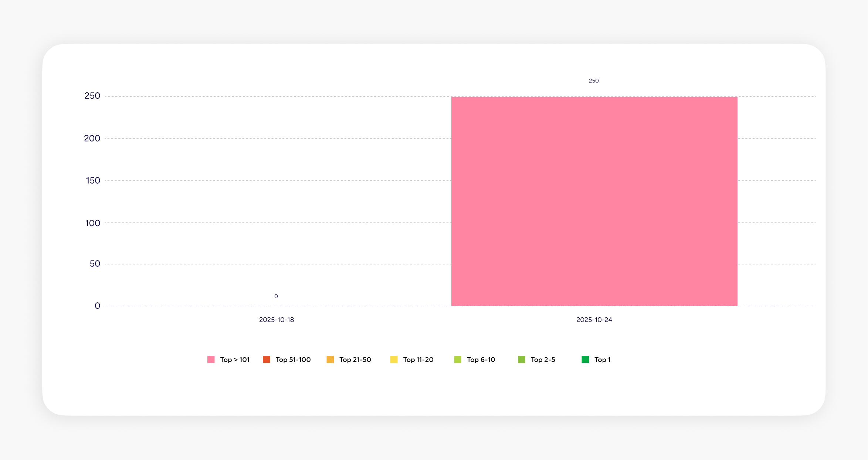Click the 2025-10-18 date axis label
This screenshot has width=868, height=460.
coord(277,320)
